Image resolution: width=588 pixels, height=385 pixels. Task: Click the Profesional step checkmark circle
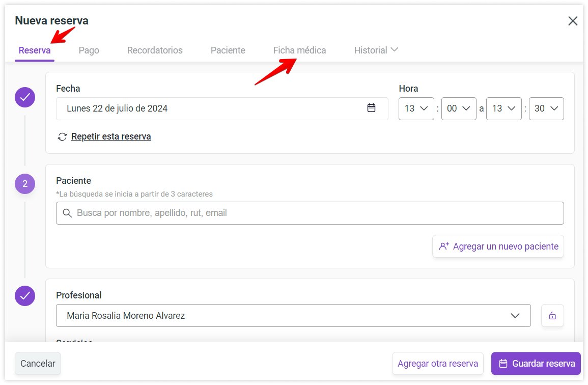(x=25, y=296)
